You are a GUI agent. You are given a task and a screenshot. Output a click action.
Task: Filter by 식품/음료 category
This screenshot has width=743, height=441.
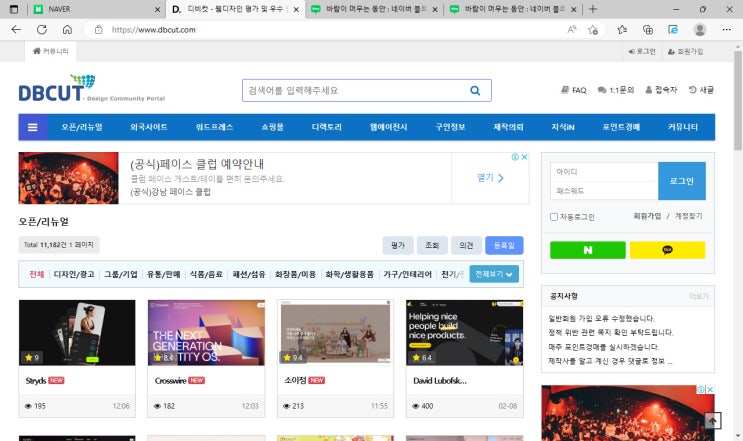(x=206, y=274)
